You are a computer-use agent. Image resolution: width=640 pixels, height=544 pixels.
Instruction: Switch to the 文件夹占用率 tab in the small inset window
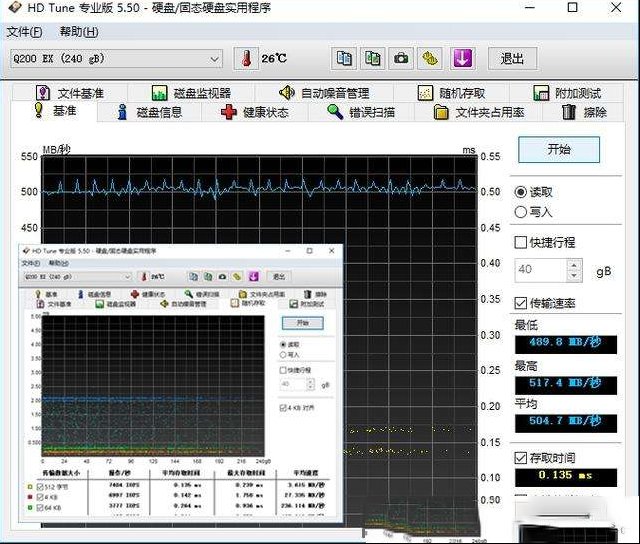(262, 294)
